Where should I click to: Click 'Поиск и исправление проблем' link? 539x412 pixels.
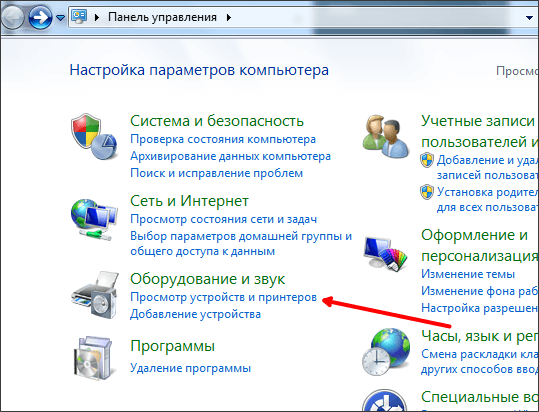(217, 173)
